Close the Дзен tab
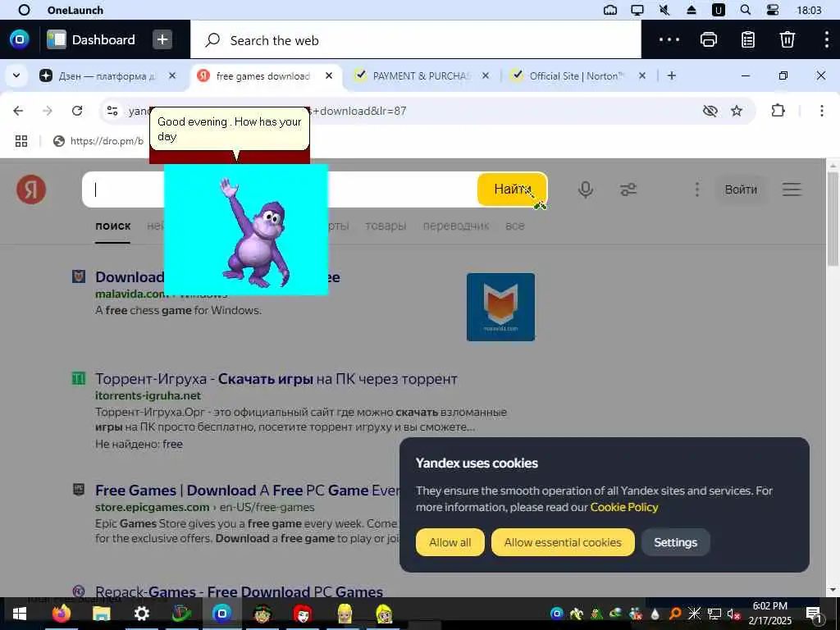840x630 pixels. (172, 75)
